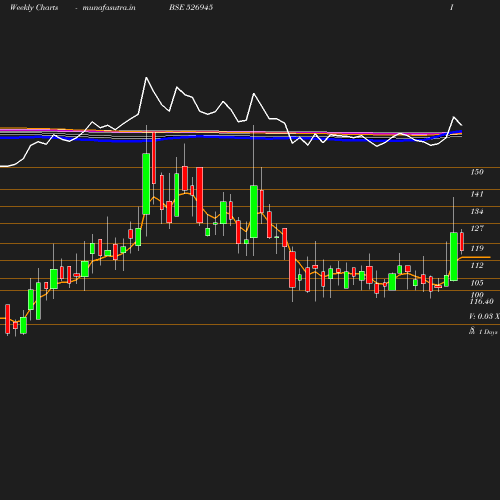Click the 141 price axis label

pyautogui.click(x=477, y=194)
